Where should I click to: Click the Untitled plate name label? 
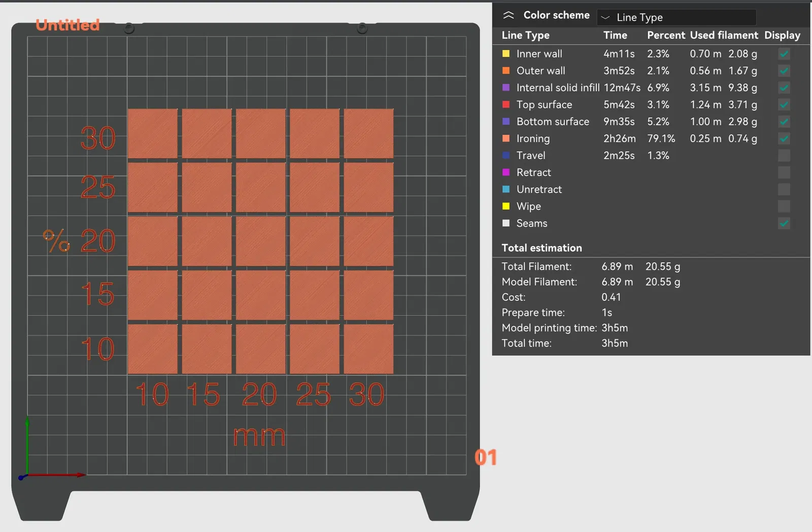(67, 25)
